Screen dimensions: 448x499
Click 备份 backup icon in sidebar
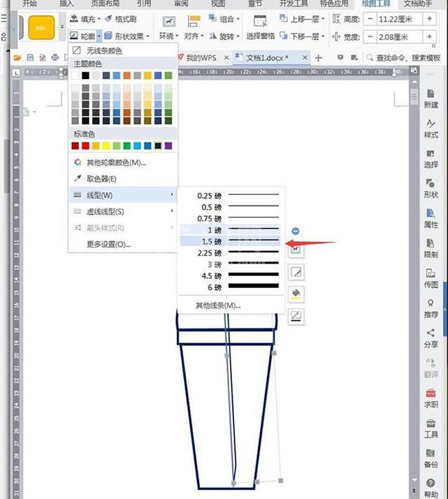[431, 453]
